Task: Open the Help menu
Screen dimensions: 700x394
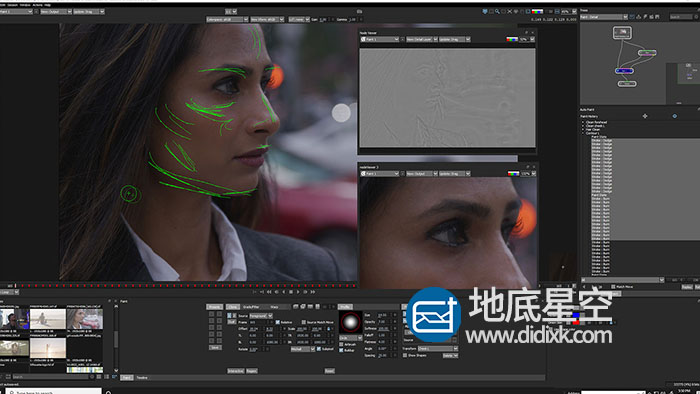Action: pyautogui.click(x=48, y=5)
